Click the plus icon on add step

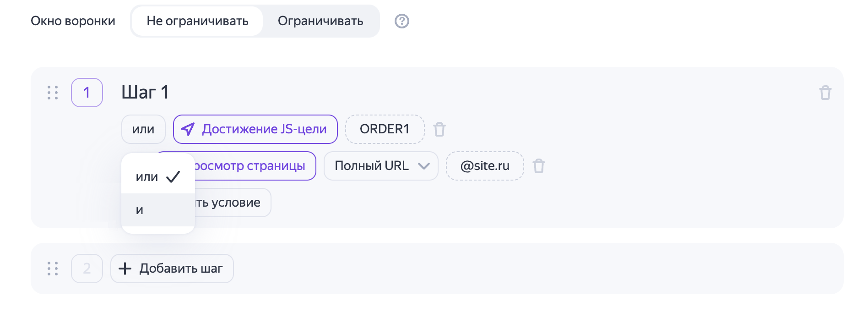(125, 269)
